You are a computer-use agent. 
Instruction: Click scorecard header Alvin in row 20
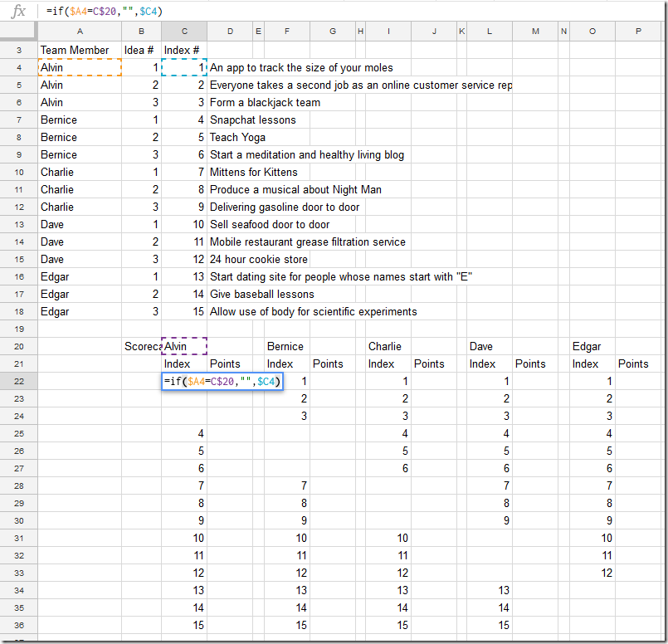184,347
